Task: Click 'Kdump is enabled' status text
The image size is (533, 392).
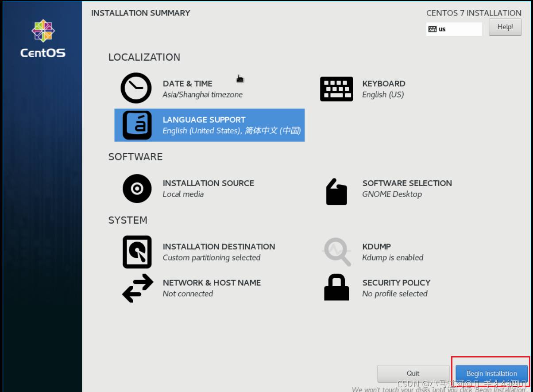Action: click(393, 258)
